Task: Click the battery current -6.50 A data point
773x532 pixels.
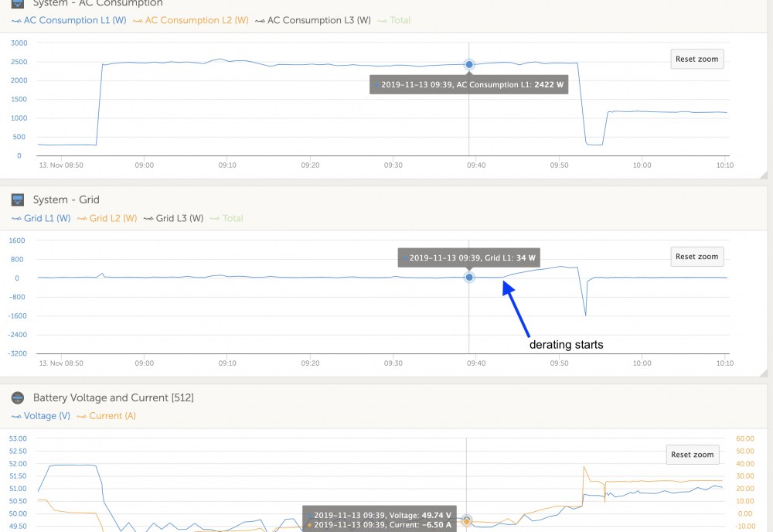Action: pos(466,521)
